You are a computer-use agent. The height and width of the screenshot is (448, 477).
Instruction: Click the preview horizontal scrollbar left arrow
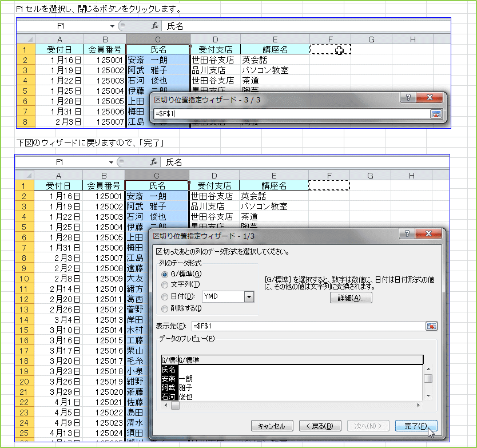coord(166,406)
